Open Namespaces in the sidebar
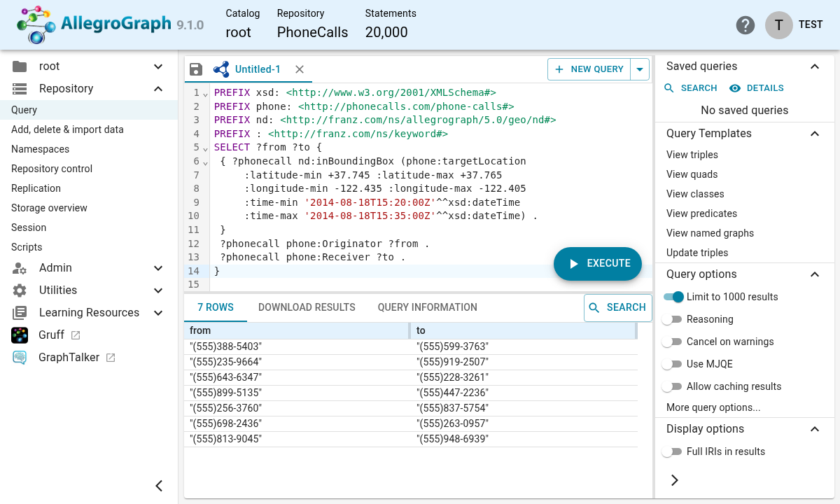Screen dimensions: 840x504 [40, 149]
